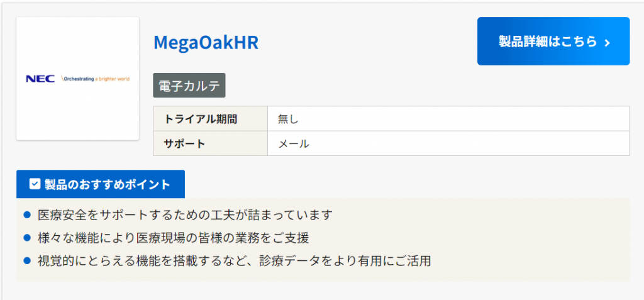
Task: Select the 電子カルテ category tag
Action: click(189, 86)
